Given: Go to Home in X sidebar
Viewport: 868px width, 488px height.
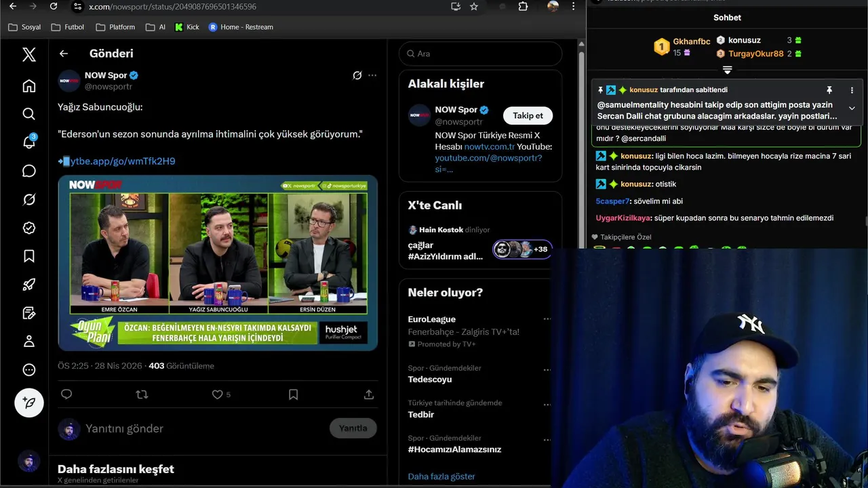Looking at the screenshot, I should pyautogui.click(x=28, y=85).
